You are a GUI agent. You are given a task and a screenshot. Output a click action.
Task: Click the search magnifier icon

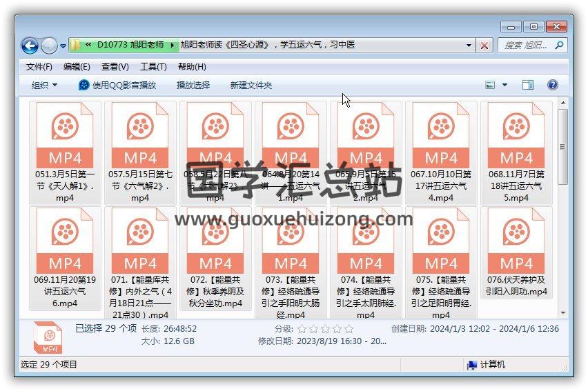(559, 46)
